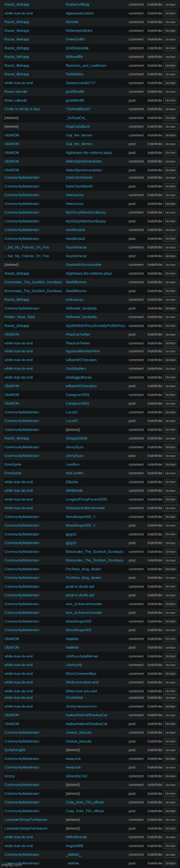Open the Rotten_Meat_Stick moderator profile
180x868 pixels.
[20, 317]
